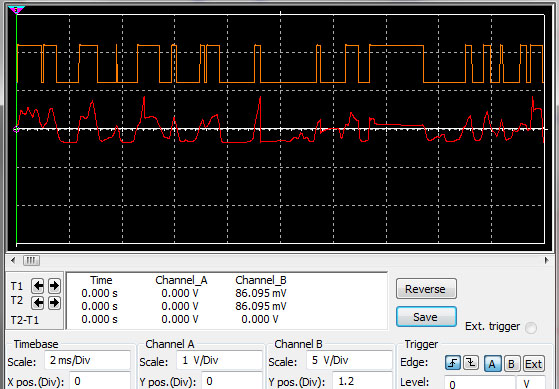Click the Reverse button
Viewport: 559px width, 389px height.
pos(426,289)
